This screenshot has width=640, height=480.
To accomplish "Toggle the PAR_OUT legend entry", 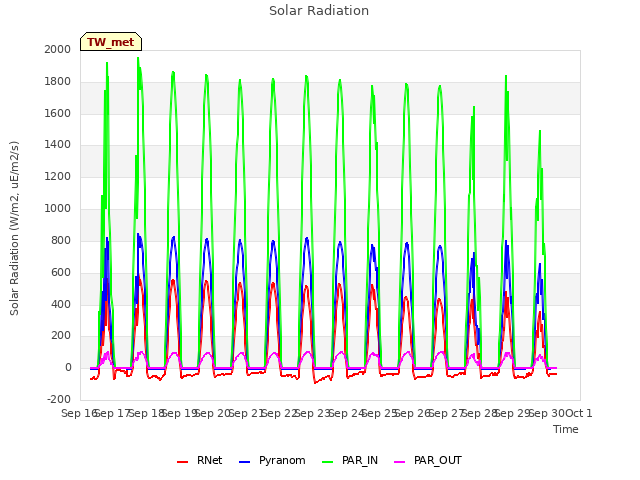I will [x=428, y=460].
